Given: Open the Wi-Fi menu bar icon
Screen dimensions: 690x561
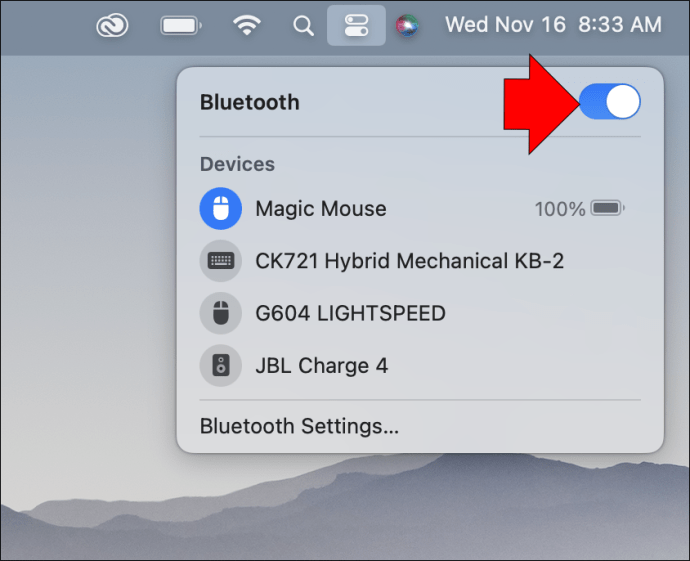Looking at the screenshot, I should point(247,25).
